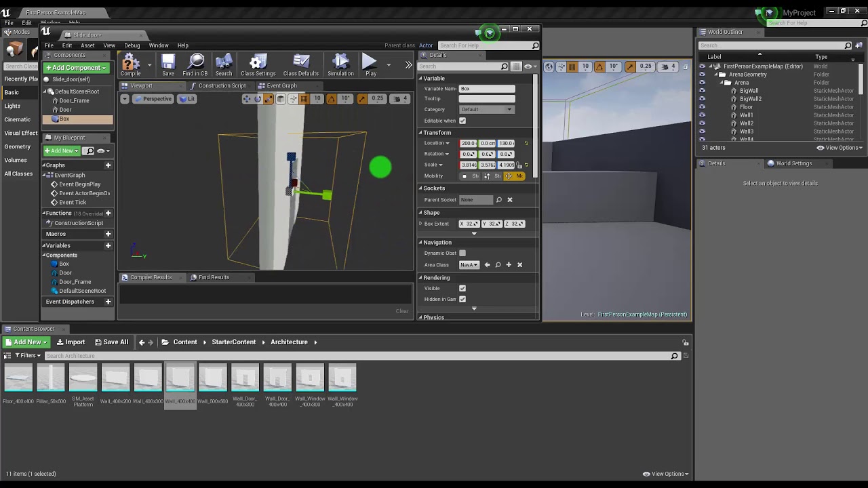The height and width of the screenshot is (488, 868).
Task: Open the Asset menu in the blueprint editor
Action: tap(87, 45)
